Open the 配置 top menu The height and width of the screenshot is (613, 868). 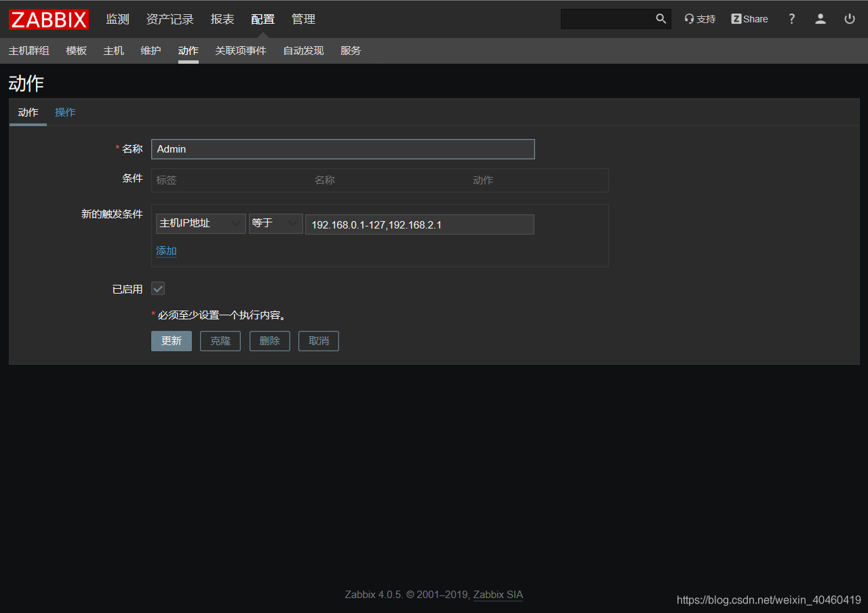click(263, 19)
